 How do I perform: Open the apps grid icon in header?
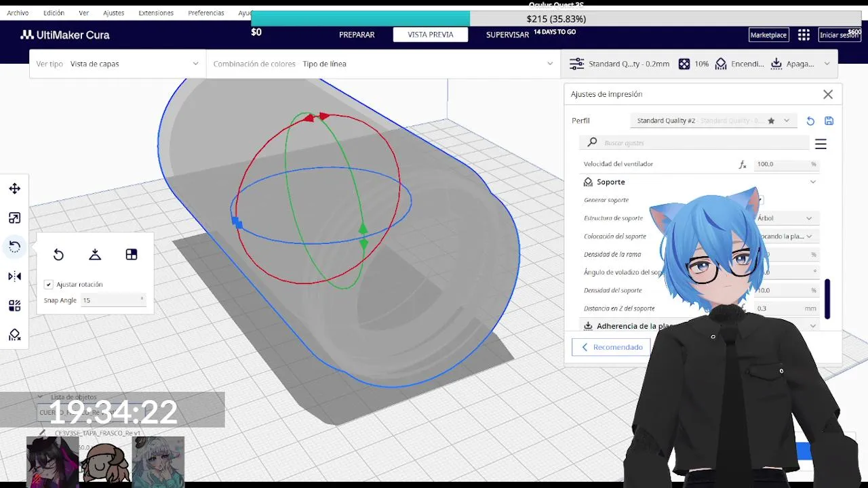[804, 35]
